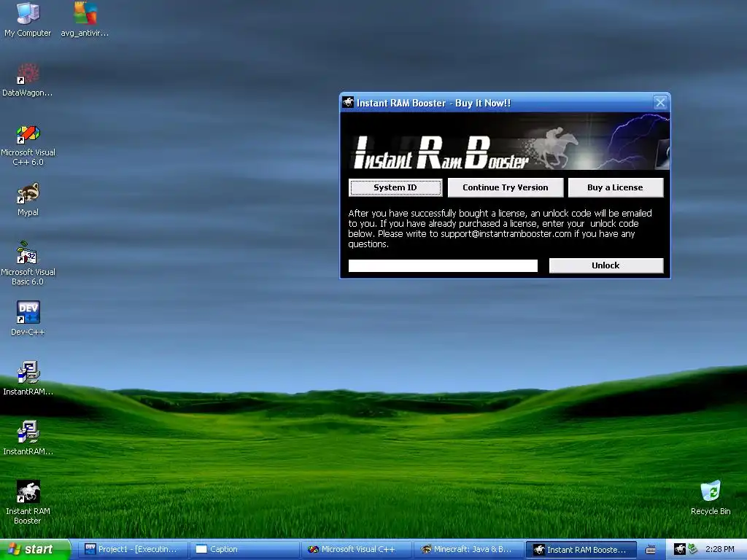The width and height of the screenshot is (747, 560).
Task: Switch to Minecraft: Java & B... taskbar window
Action: [468, 550]
